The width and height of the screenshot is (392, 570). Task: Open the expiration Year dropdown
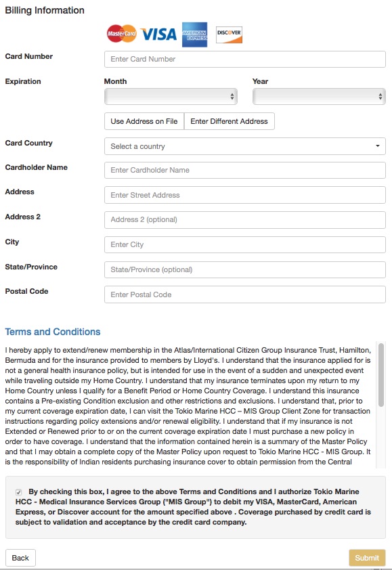[x=319, y=97]
